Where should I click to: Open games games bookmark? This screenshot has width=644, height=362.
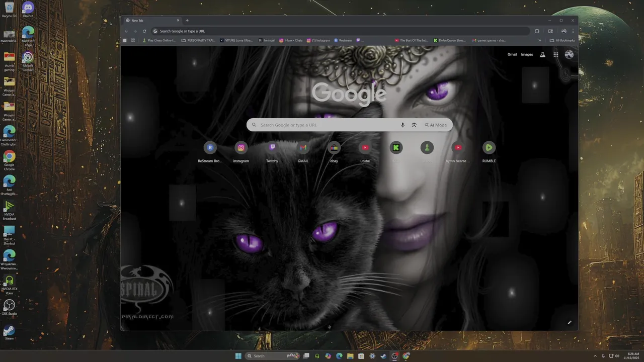(489, 40)
